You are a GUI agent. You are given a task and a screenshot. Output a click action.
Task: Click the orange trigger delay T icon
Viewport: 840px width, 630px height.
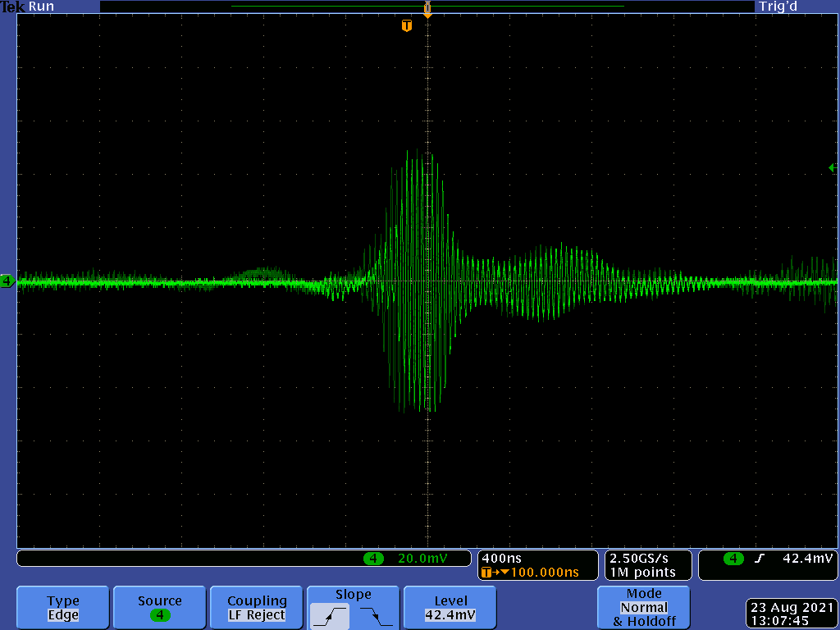click(x=488, y=572)
